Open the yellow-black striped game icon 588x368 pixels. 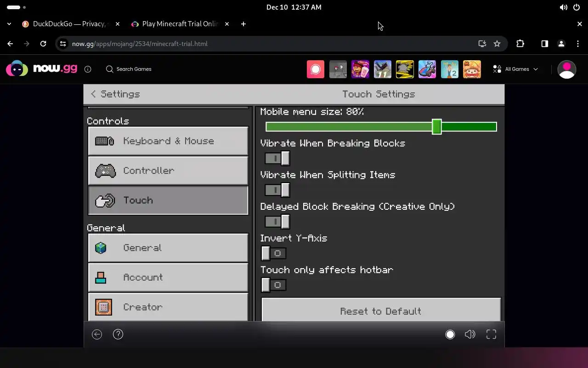click(x=405, y=69)
